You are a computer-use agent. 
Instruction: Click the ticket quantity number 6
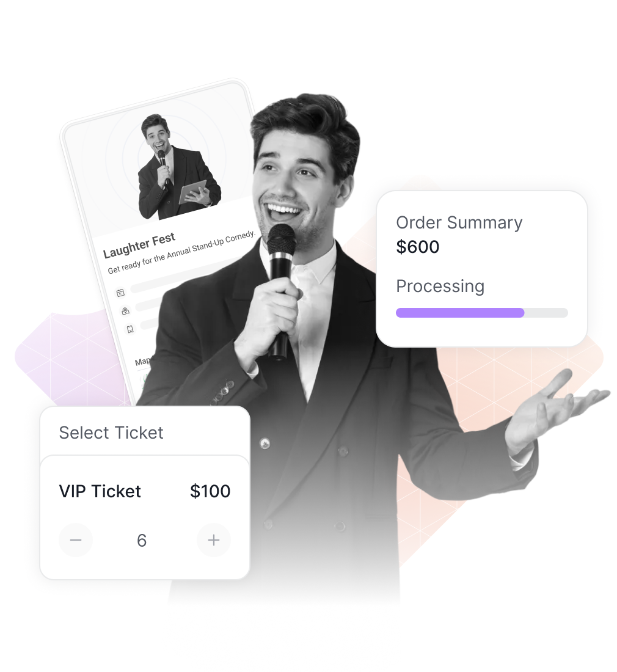tap(142, 541)
